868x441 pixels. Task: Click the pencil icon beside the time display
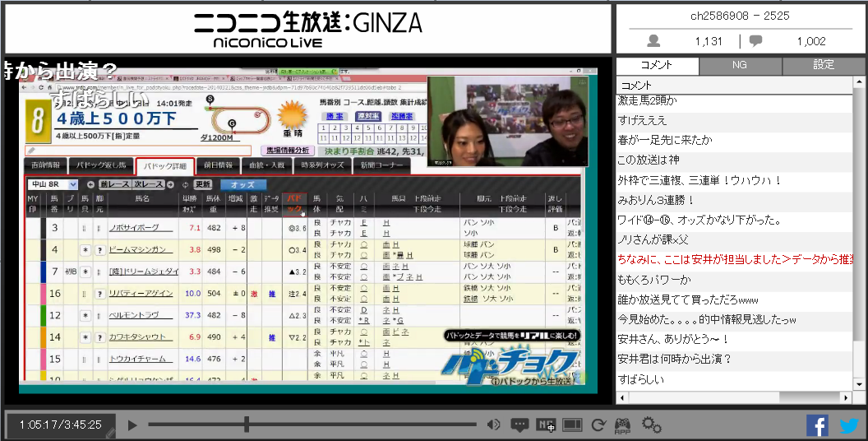pos(110,434)
